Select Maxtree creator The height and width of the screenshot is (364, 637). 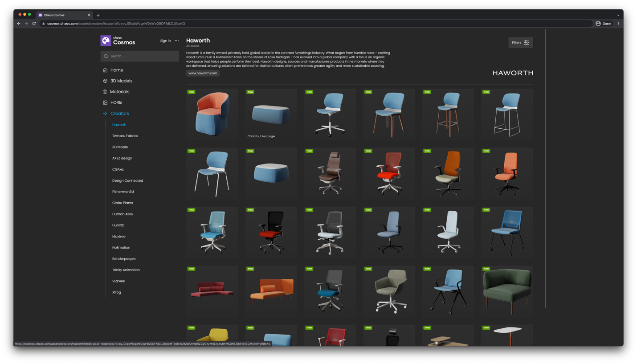119,237
